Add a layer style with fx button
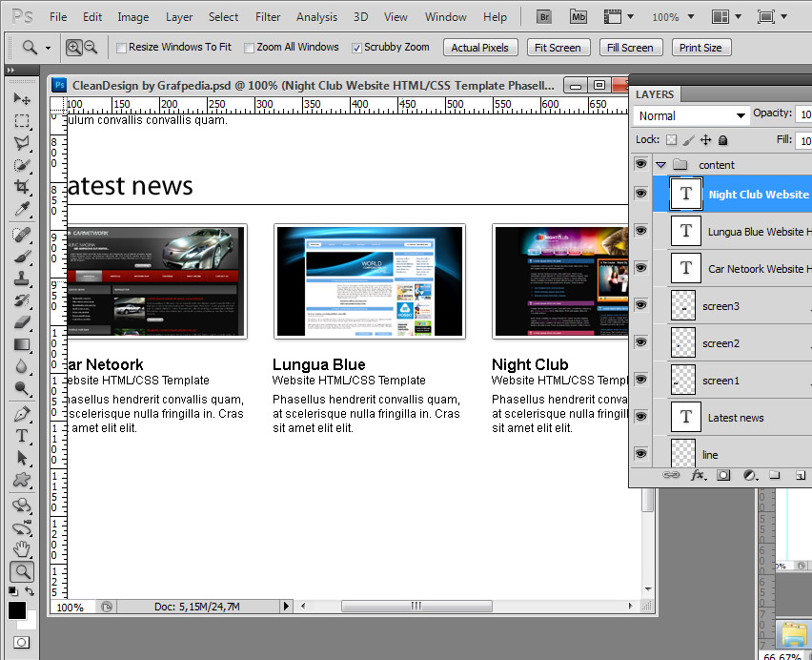The width and height of the screenshot is (812, 660). pos(698,475)
